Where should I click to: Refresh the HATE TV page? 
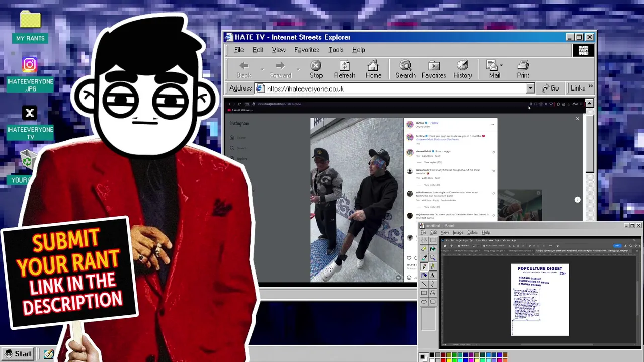pos(345,70)
